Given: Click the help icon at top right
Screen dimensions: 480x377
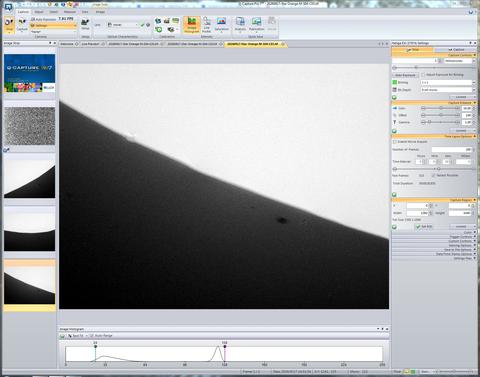Looking at the screenshot, I should tap(471, 12).
